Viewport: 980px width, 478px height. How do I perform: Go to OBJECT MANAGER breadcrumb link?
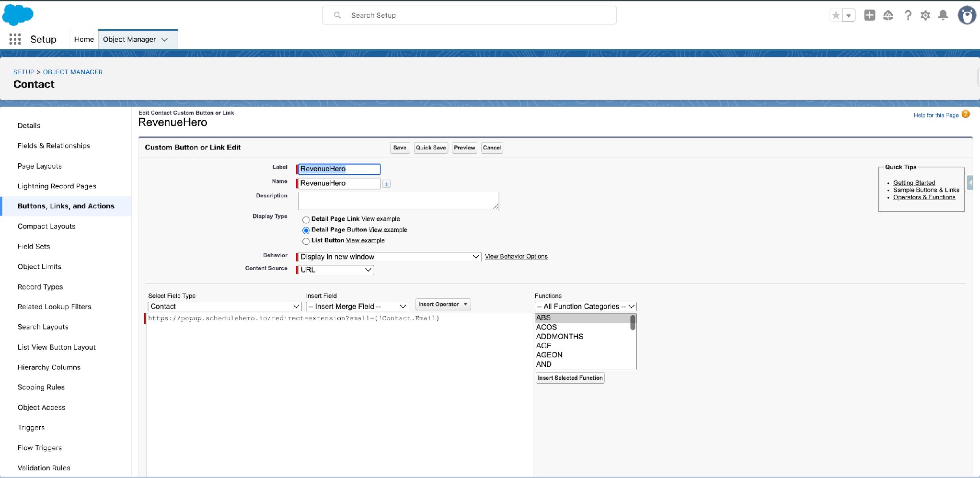coord(73,72)
